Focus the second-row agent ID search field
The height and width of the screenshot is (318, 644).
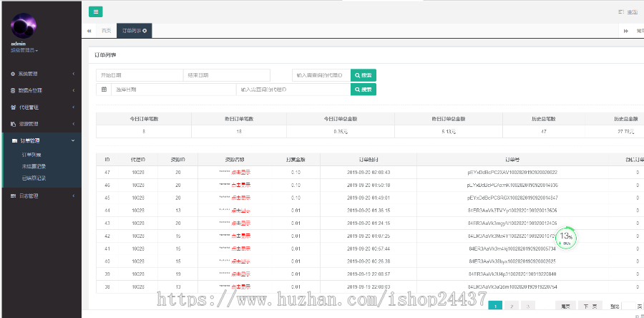tap(293, 89)
